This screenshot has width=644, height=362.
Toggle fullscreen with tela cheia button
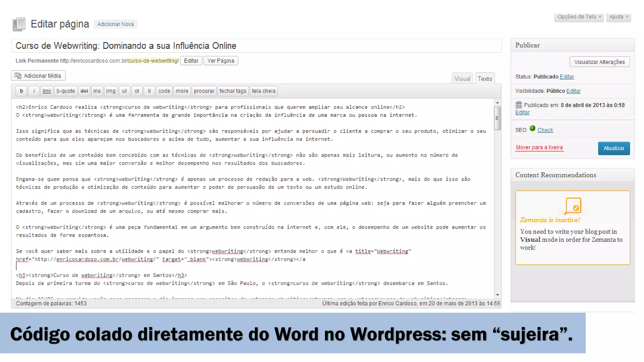point(264,91)
